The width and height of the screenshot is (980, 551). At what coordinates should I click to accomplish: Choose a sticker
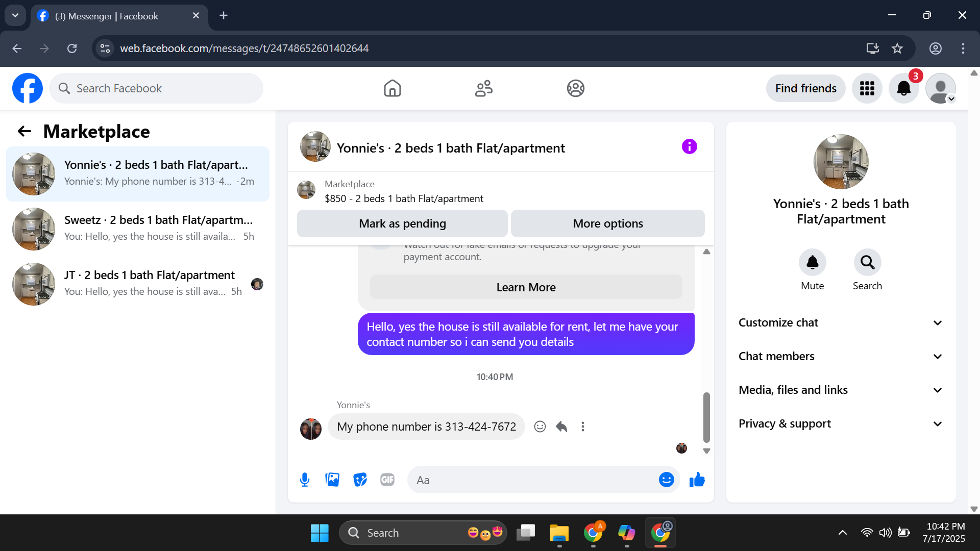(x=360, y=480)
